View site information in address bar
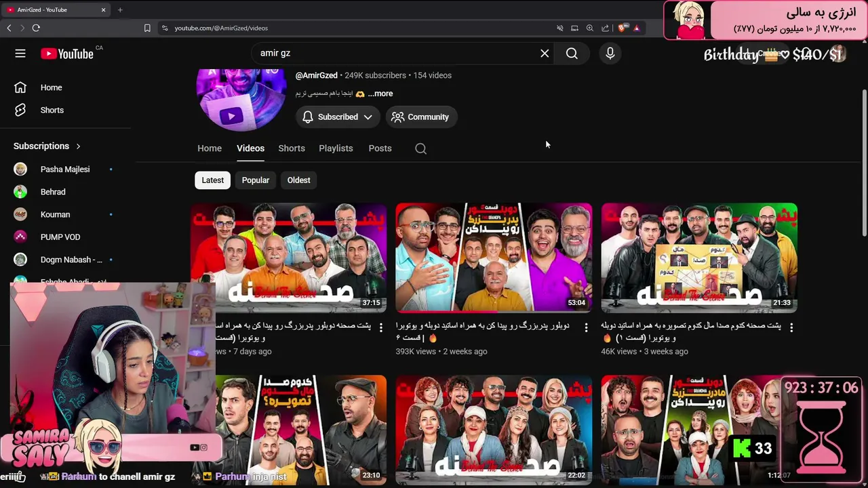 click(164, 28)
